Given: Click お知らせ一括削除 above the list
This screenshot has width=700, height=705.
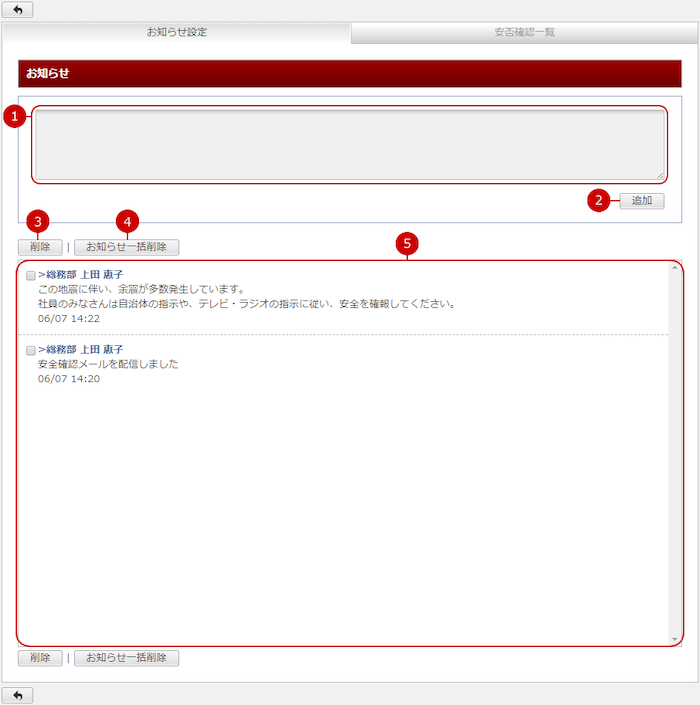Looking at the screenshot, I should tap(126, 246).
